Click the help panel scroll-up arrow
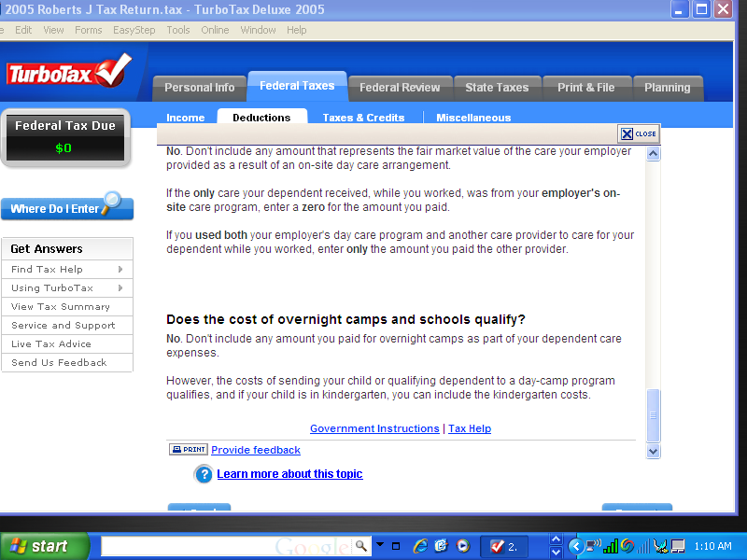The height and width of the screenshot is (560, 747). coord(653,154)
